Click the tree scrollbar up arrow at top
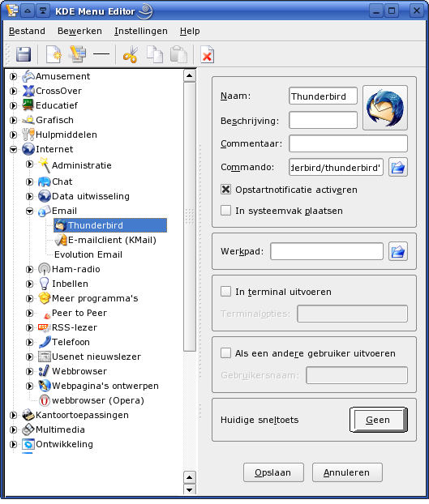 coord(190,76)
